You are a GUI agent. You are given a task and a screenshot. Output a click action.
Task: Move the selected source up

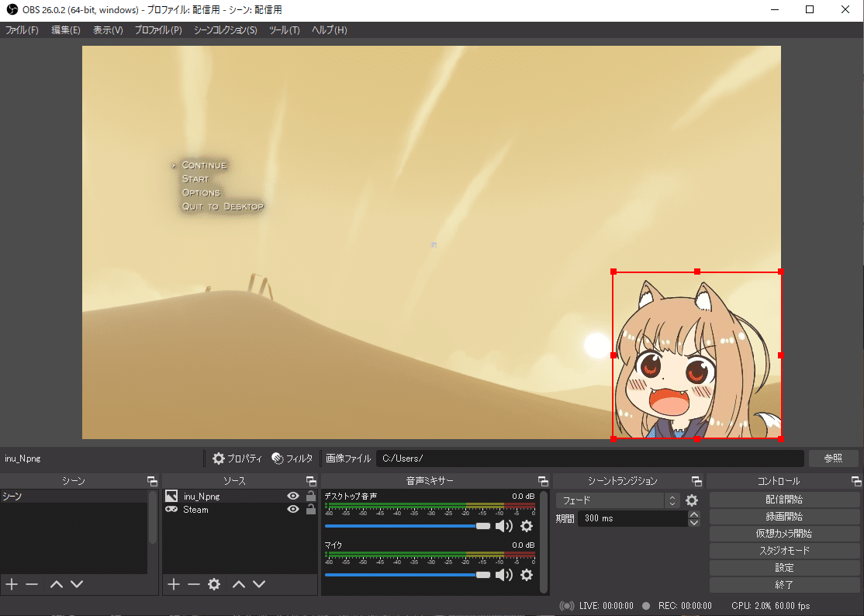click(239, 584)
